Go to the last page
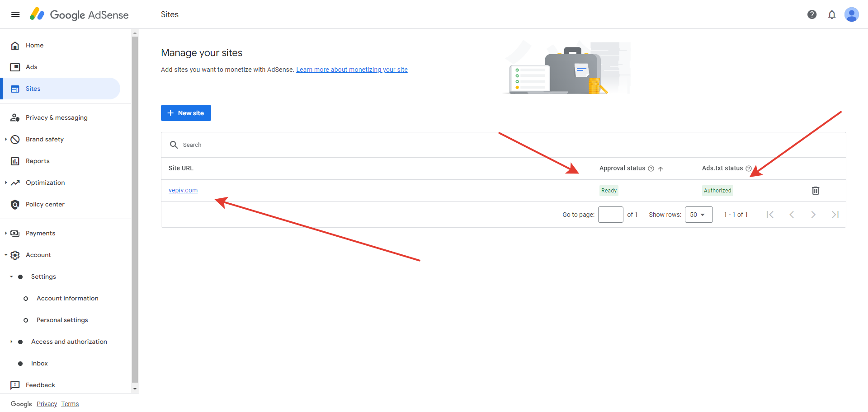Image resolution: width=868 pixels, height=412 pixels. pyautogui.click(x=835, y=215)
